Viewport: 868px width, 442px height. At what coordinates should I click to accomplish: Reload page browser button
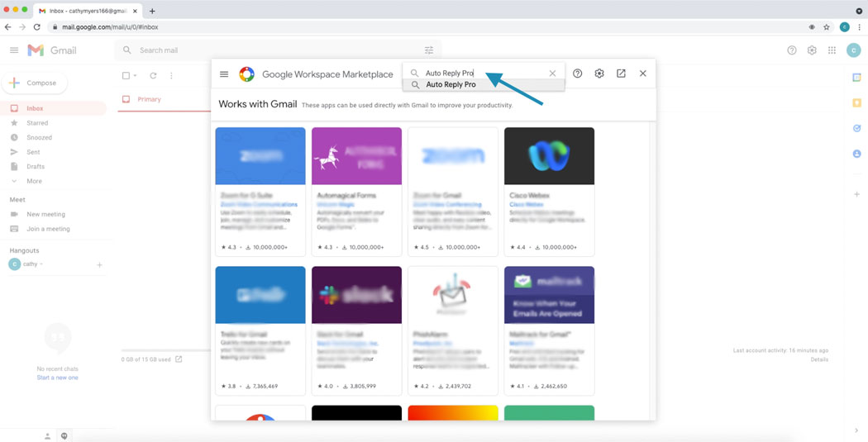(37, 26)
